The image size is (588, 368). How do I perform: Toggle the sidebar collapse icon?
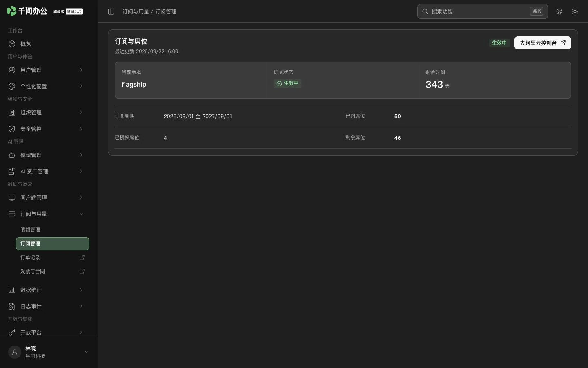pyautogui.click(x=111, y=11)
